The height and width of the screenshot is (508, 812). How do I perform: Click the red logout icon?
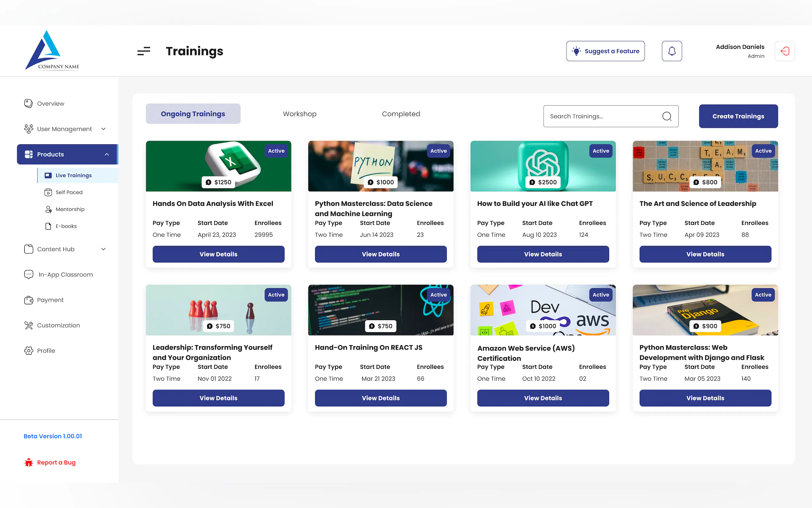pos(785,51)
